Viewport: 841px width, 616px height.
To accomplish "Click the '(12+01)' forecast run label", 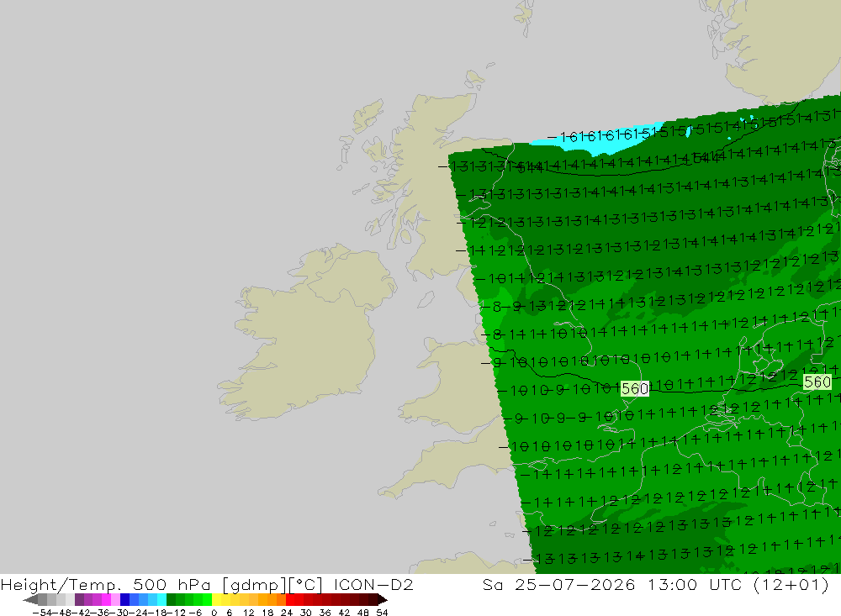I will [x=791, y=584].
